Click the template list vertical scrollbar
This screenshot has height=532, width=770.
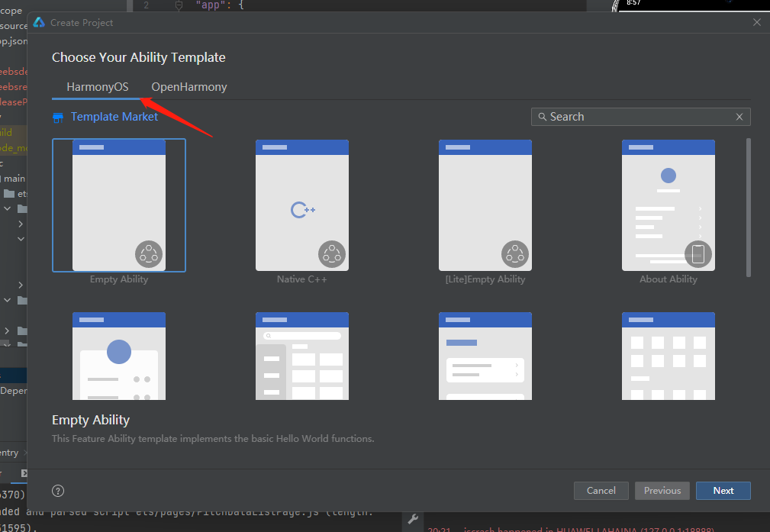point(749,208)
